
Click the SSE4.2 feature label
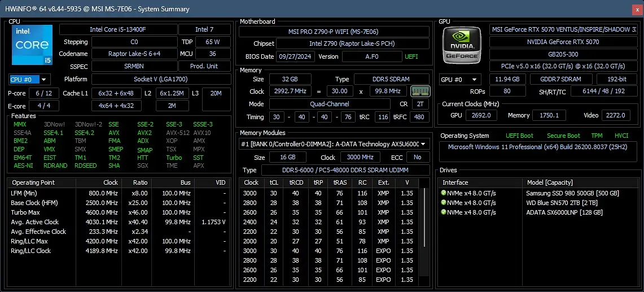84,133
